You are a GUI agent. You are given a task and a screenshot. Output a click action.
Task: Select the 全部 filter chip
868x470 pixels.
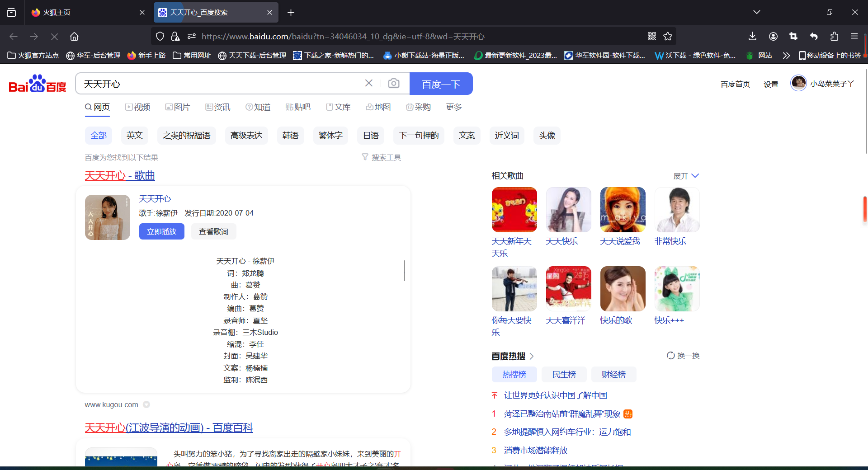[x=99, y=136]
